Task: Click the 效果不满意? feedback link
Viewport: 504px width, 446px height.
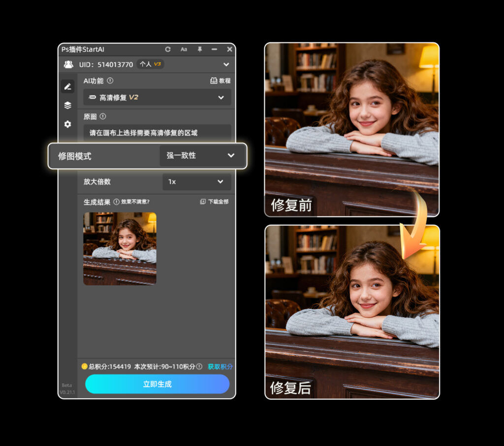Action: pos(135,202)
